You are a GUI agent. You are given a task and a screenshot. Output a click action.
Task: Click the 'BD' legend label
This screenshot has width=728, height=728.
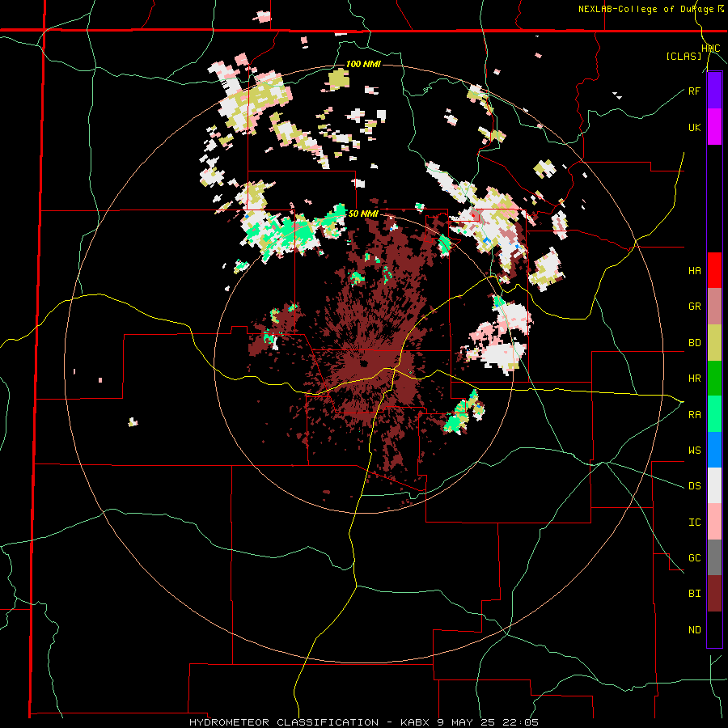694,343
